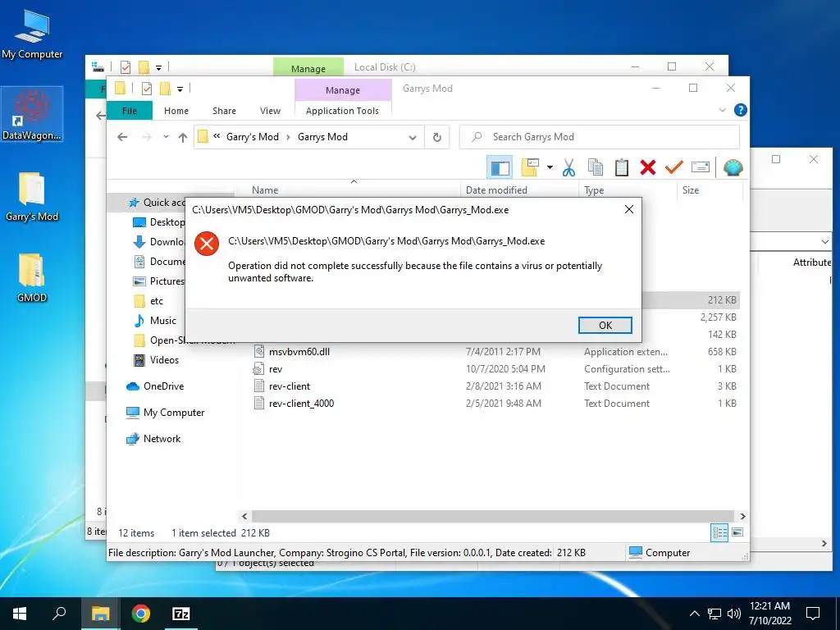The height and width of the screenshot is (630, 840).
Task: Open the Application Tools tab
Action: tap(342, 111)
